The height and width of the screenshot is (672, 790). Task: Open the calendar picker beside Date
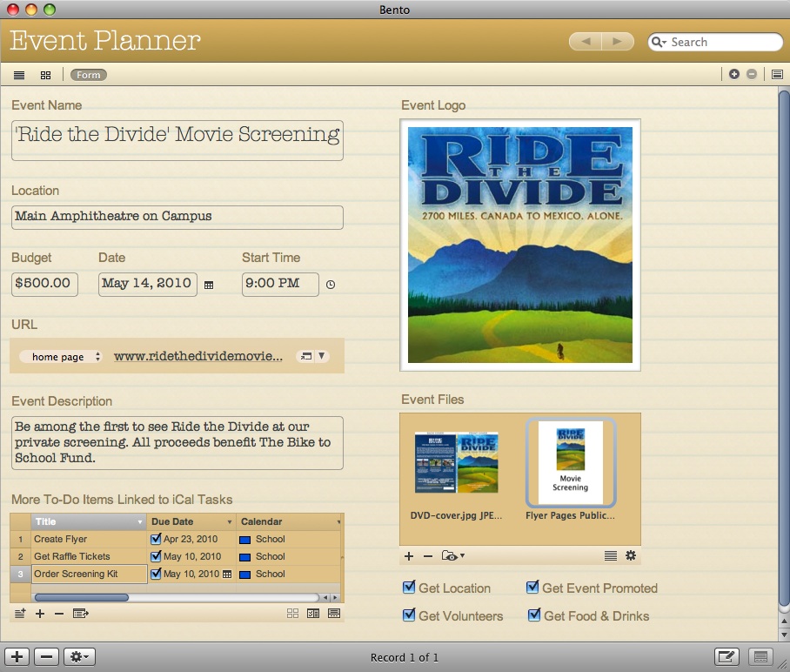[x=209, y=286]
